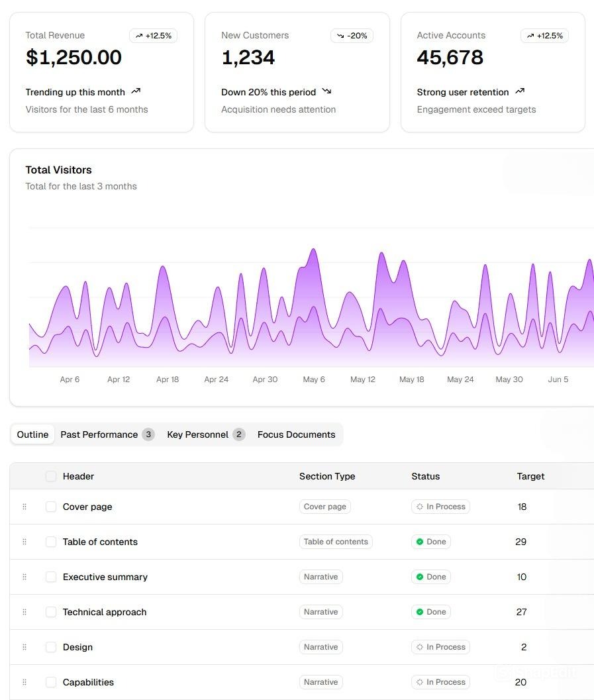The width and height of the screenshot is (594, 700).
Task: Click drag handle beside Table of contents row
Action: [x=25, y=542]
